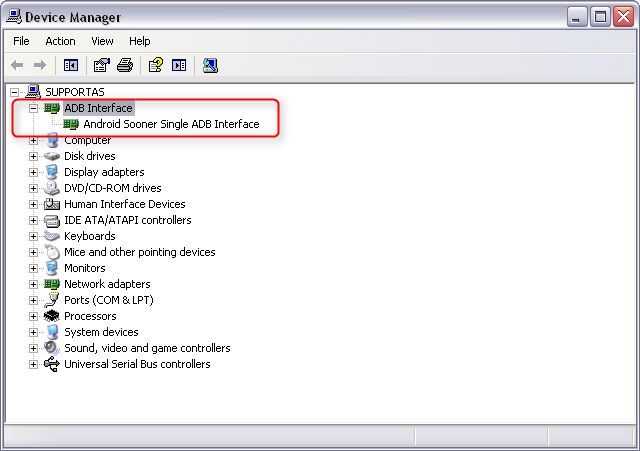Image resolution: width=640 pixels, height=451 pixels.
Task: Click the Android Sooner Single ADB Interface icon
Action: pos(71,124)
